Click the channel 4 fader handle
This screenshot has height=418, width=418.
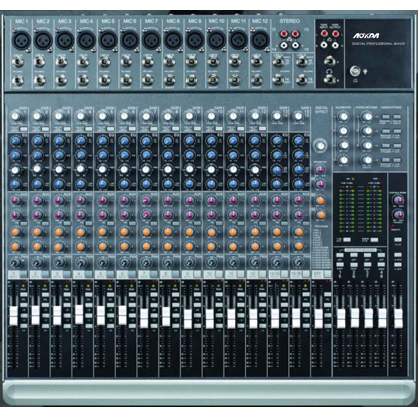(79, 314)
